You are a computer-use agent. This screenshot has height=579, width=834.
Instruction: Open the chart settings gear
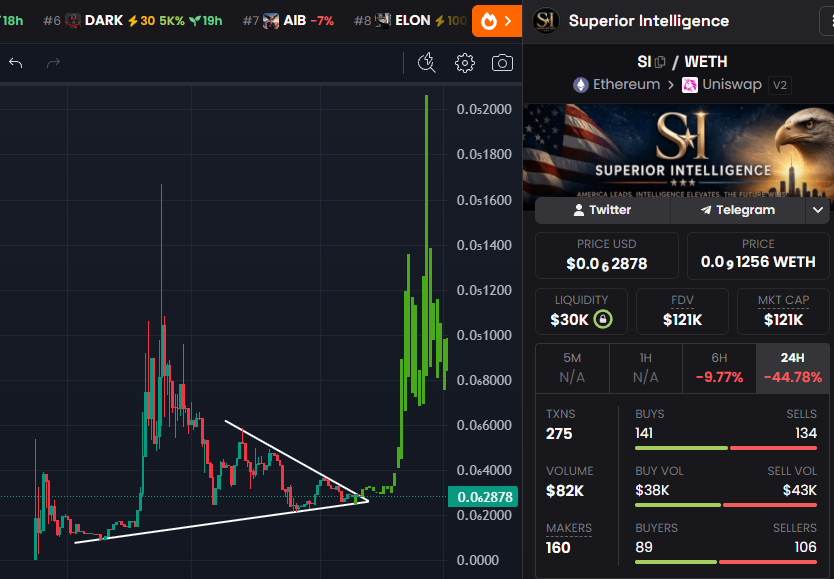point(464,63)
